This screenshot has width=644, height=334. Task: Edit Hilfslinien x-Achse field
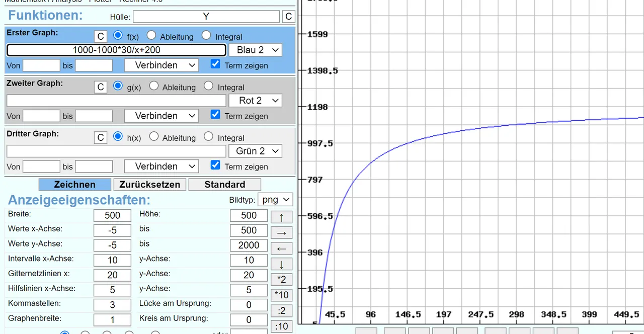[112, 290]
